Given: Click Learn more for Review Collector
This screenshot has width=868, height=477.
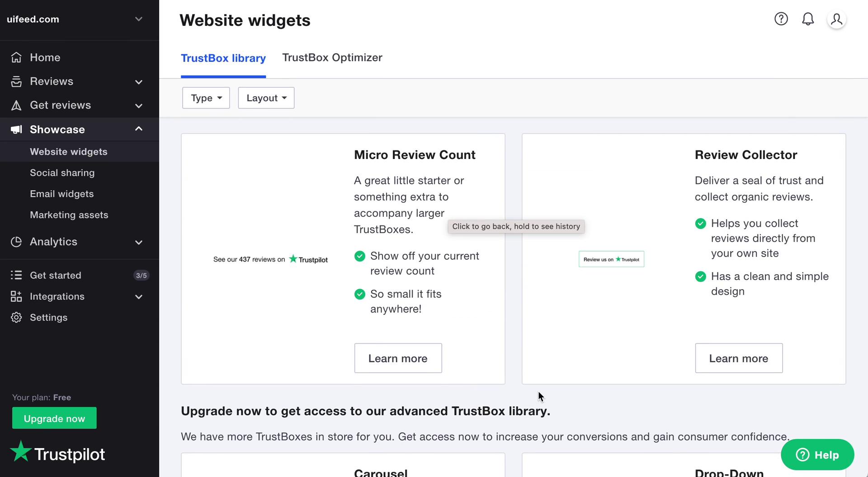Looking at the screenshot, I should point(739,358).
